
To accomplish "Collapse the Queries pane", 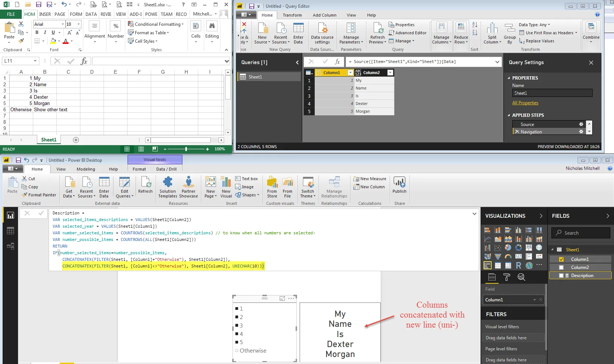I will pyautogui.click(x=297, y=63).
